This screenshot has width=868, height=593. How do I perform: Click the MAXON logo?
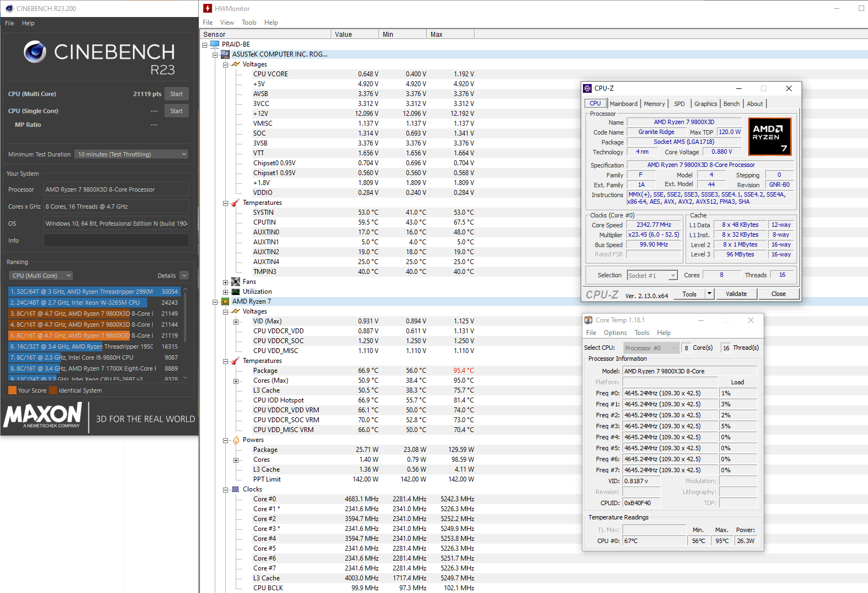tap(43, 415)
